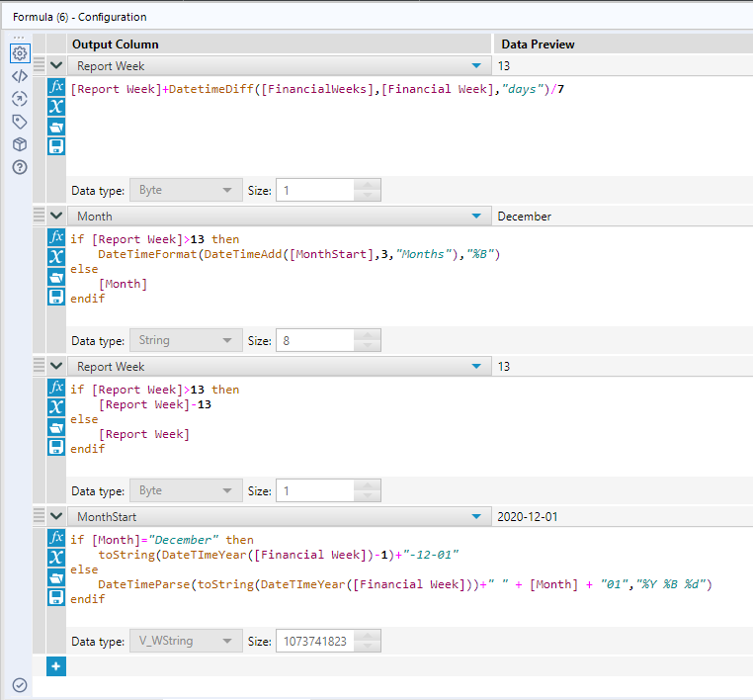Click size stepper arrows for second Report Week
Screen dimensions: 753x700
[x=368, y=491]
